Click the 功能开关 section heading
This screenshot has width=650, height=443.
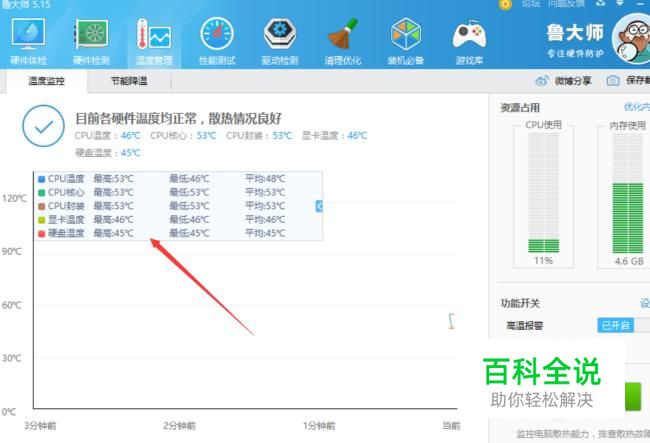520,303
